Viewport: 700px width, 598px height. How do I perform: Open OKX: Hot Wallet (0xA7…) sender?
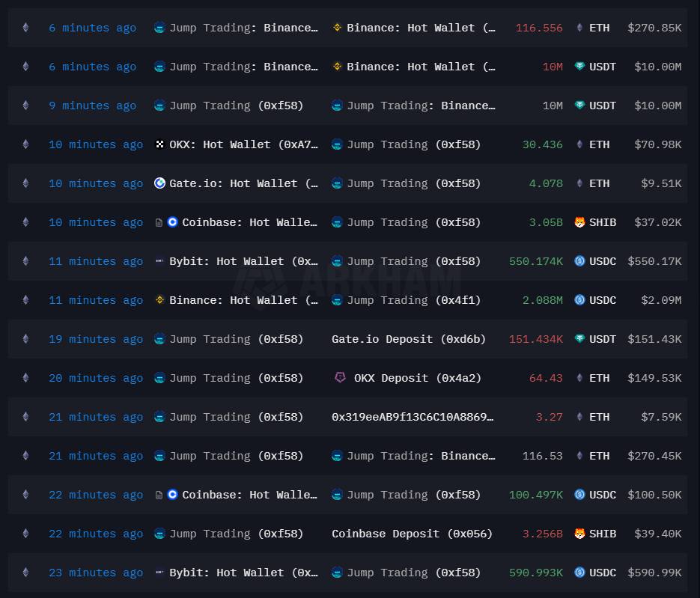243,144
